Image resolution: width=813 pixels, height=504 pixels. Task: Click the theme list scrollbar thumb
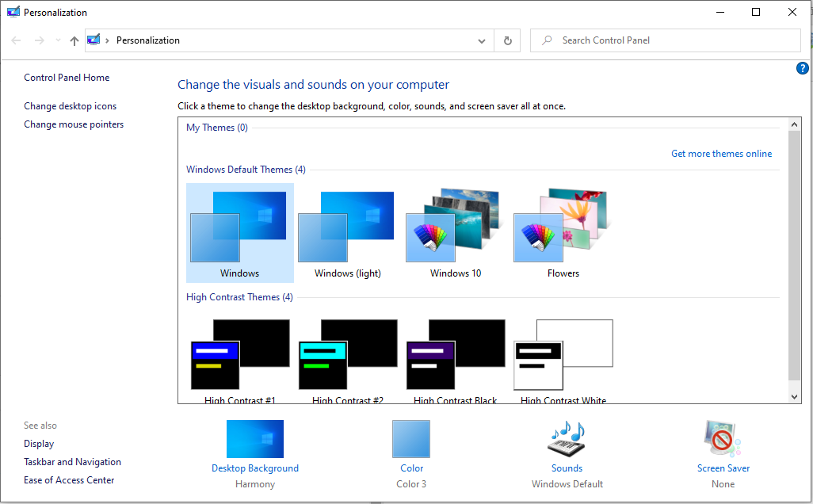click(x=794, y=255)
